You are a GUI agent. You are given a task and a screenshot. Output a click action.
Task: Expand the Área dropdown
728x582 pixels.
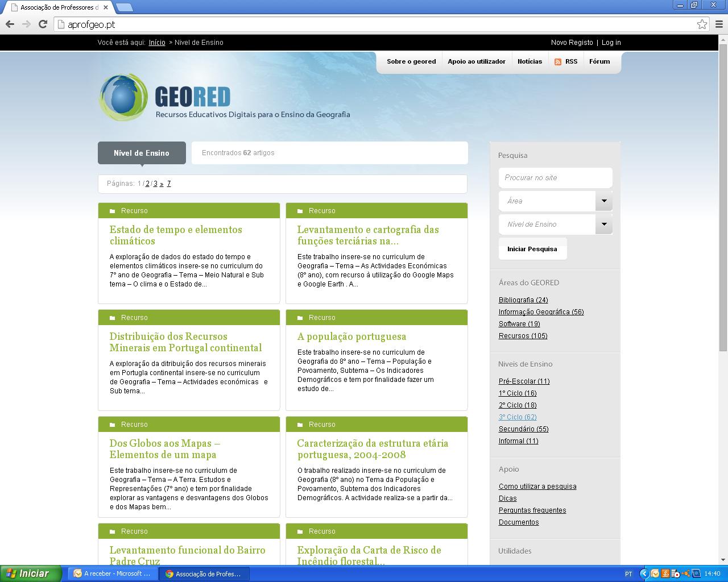pos(604,201)
